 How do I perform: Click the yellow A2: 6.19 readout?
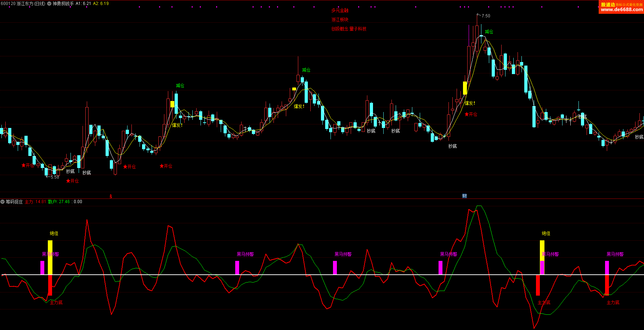tap(101, 4)
